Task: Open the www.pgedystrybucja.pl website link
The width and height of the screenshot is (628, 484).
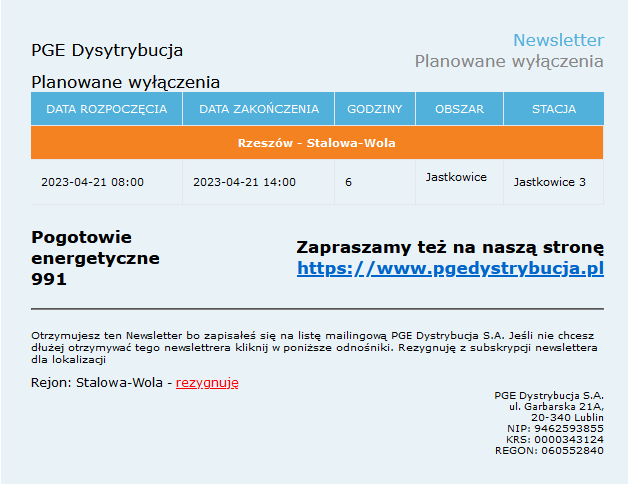Action: (450, 268)
